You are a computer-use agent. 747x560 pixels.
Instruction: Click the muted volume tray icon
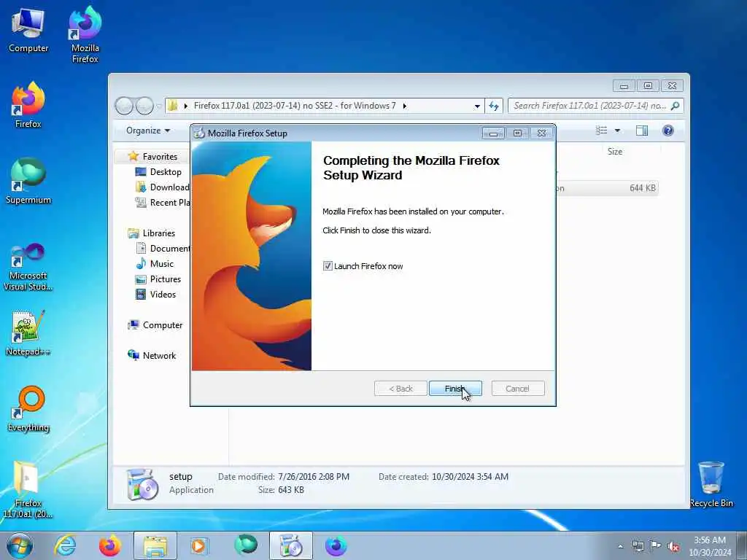point(673,547)
